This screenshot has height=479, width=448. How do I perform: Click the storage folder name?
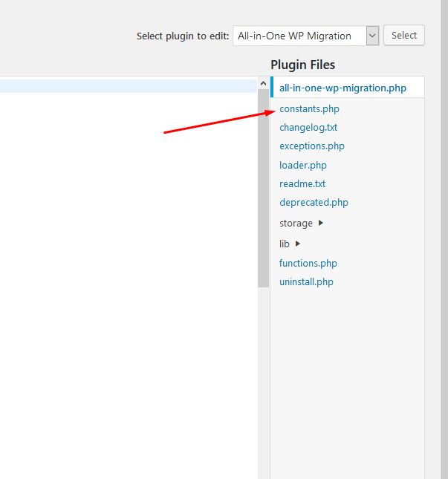pyautogui.click(x=296, y=224)
